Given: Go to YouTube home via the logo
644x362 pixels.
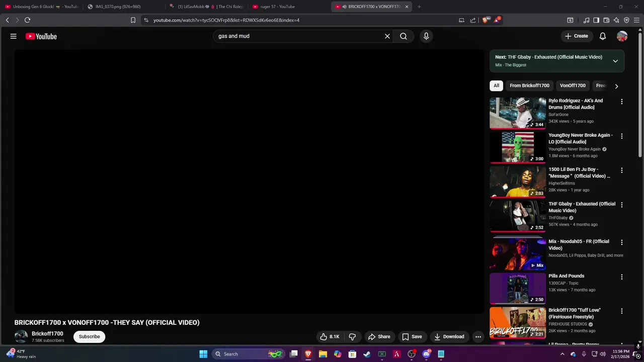Looking at the screenshot, I should coord(41,36).
